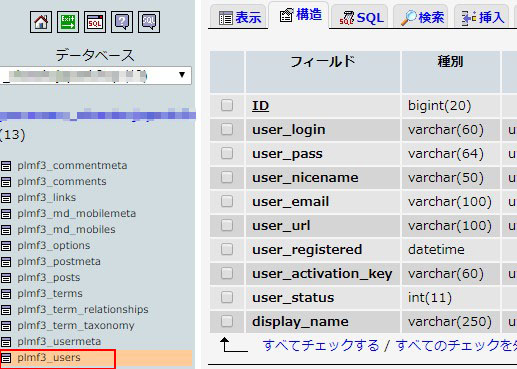This screenshot has height=369, width=517.
Task: Open the plmf3_term_taxonomy table
Action: 76,326
